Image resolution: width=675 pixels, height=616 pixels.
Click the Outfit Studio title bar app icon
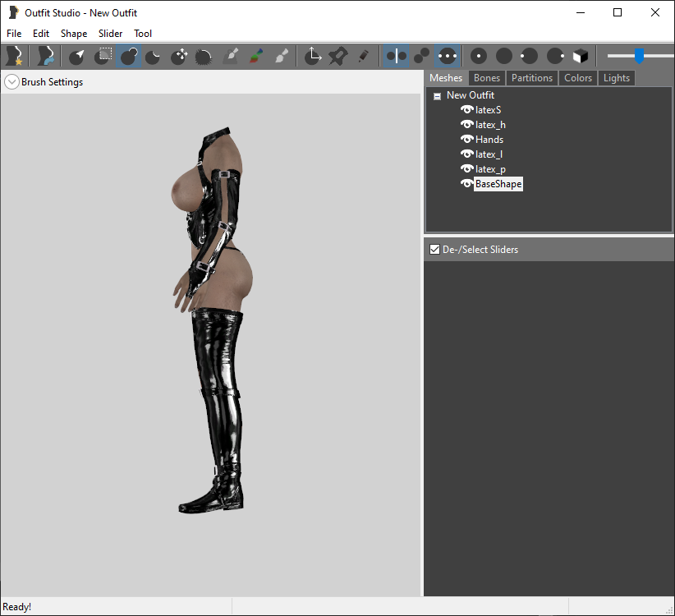point(13,12)
